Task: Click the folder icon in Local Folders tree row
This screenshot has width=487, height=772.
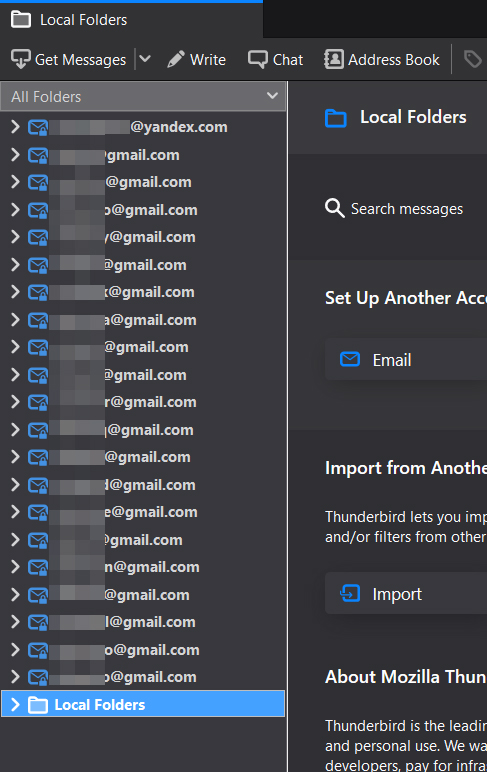Action: (38, 705)
